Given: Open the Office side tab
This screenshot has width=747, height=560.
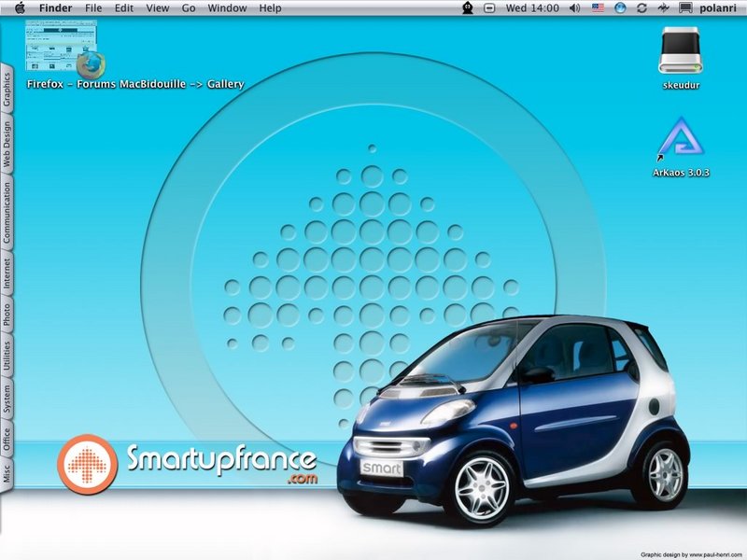Looking at the screenshot, I should [x=7, y=439].
